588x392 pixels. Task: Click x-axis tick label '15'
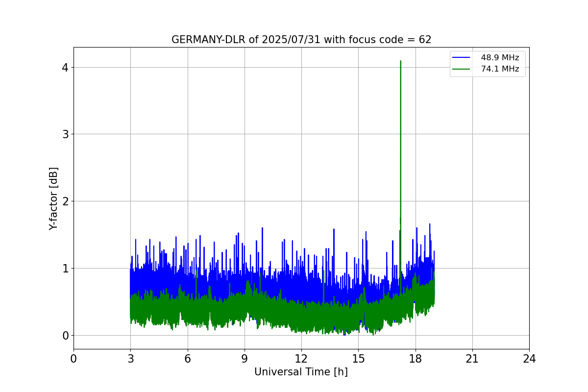358,359
